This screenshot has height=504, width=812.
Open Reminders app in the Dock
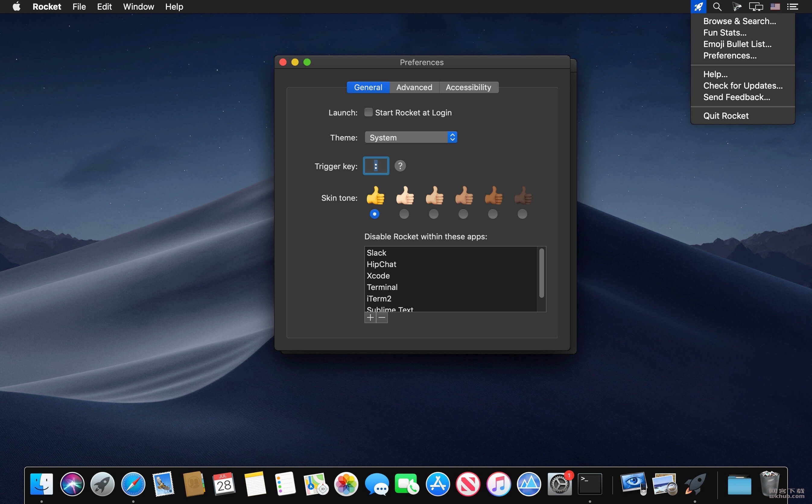coord(285,484)
